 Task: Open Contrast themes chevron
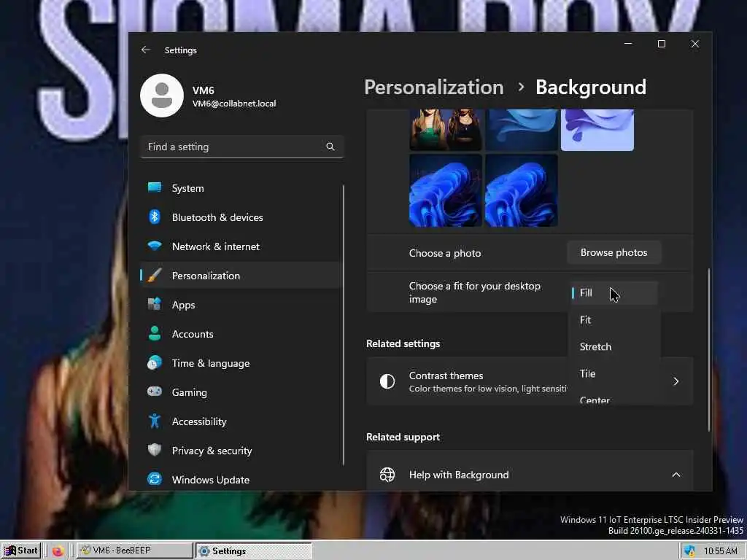pyautogui.click(x=676, y=381)
